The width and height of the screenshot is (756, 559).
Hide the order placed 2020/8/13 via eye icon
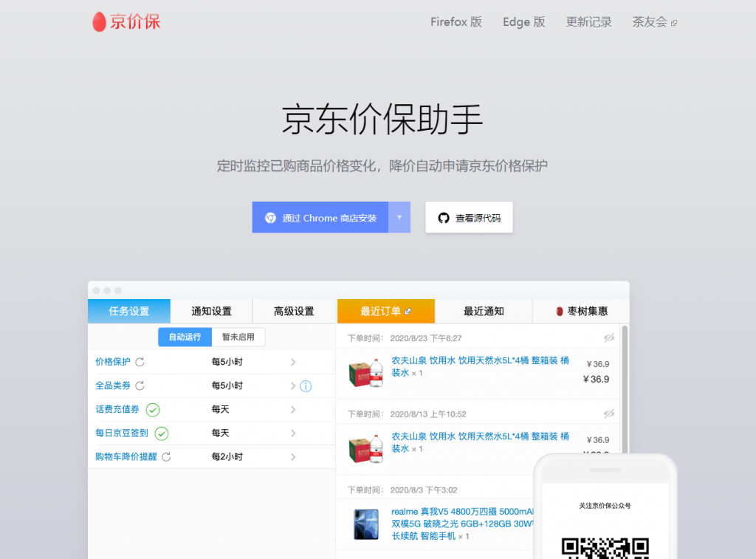pos(609,414)
